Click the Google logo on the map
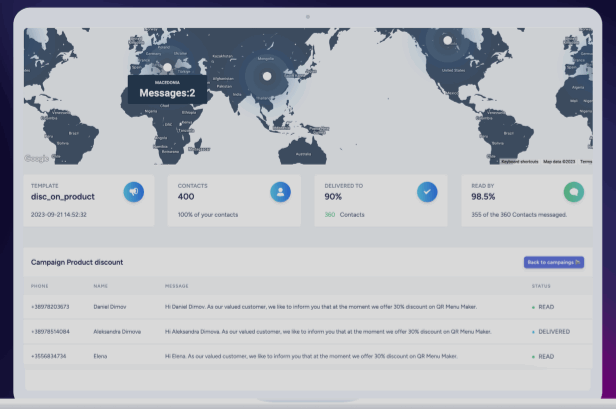This screenshot has height=409, width=616. pyautogui.click(x=37, y=158)
